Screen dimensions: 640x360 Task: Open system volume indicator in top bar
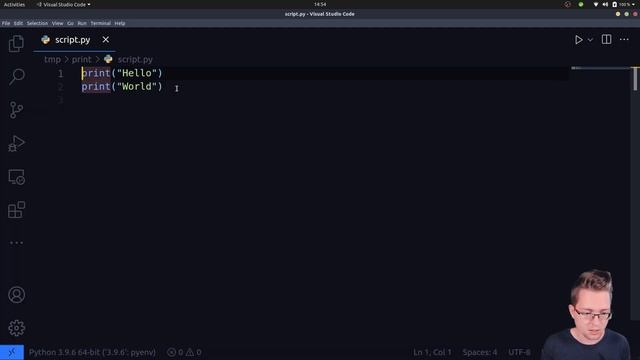(605, 4)
